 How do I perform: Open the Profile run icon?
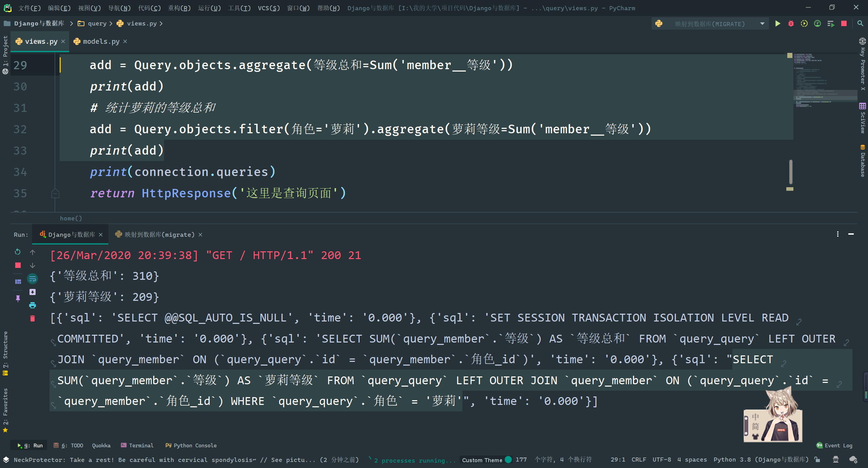click(817, 24)
